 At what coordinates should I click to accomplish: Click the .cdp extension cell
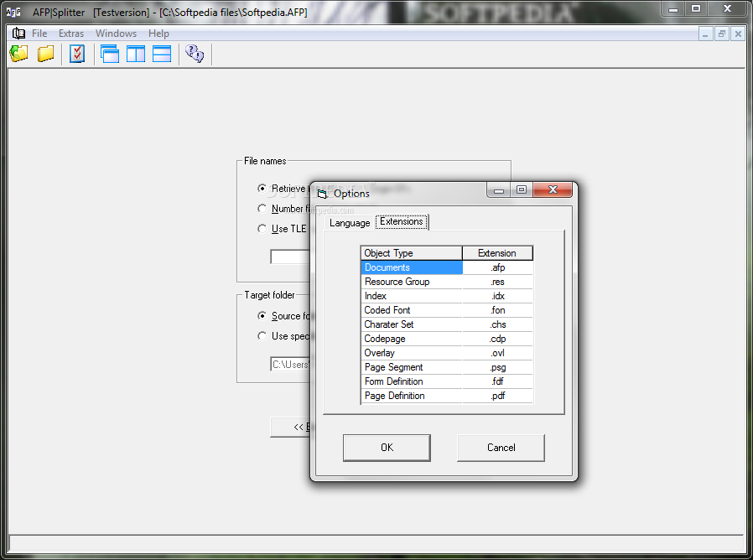coord(498,339)
